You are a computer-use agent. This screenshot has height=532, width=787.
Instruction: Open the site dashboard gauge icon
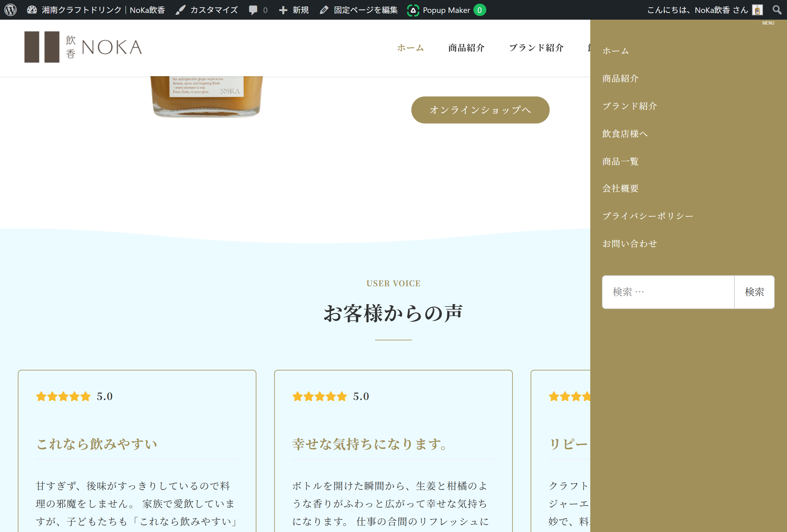coord(32,10)
